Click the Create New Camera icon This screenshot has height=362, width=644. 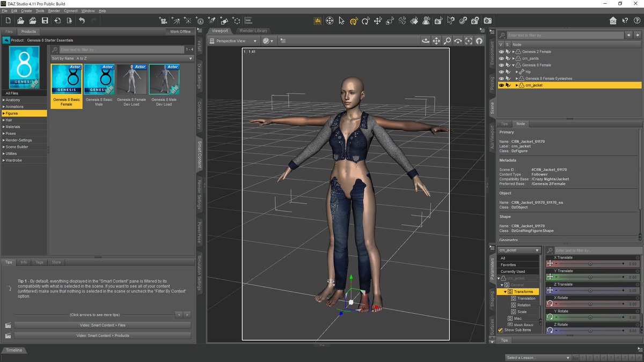tap(163, 20)
